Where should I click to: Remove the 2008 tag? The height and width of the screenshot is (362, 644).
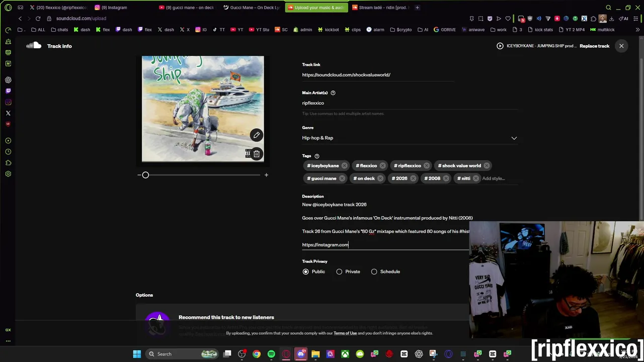coord(446,178)
